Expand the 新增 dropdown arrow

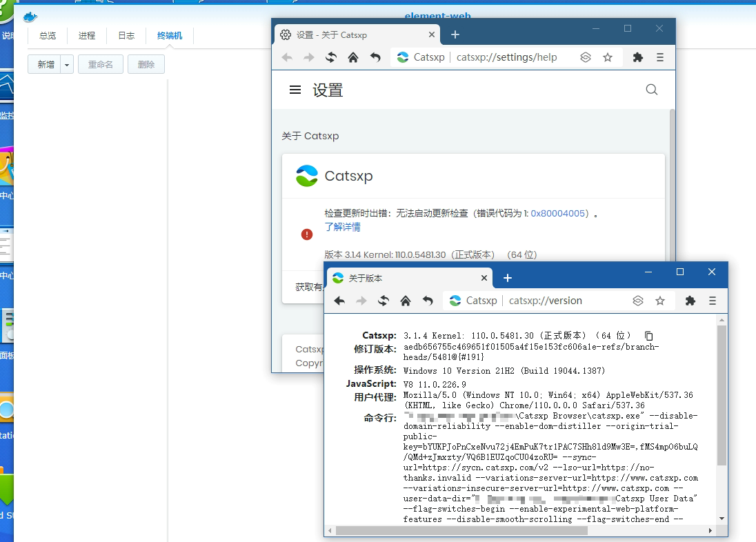pos(67,64)
